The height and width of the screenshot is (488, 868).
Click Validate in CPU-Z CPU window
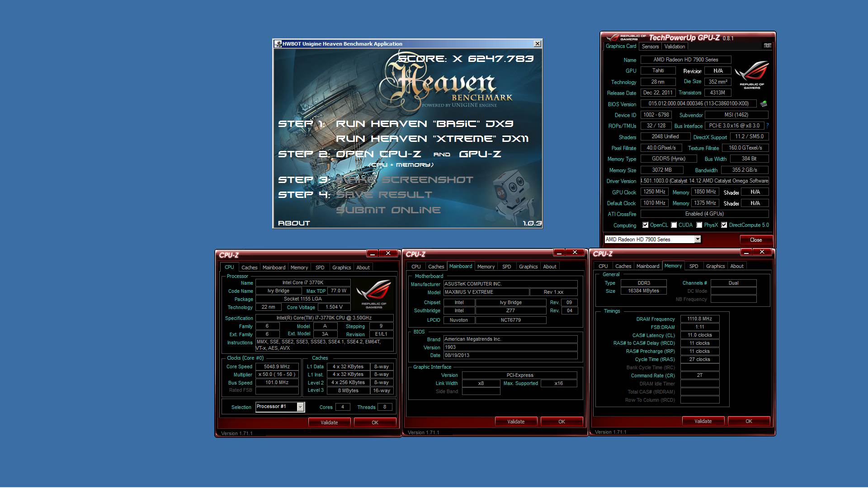(329, 422)
